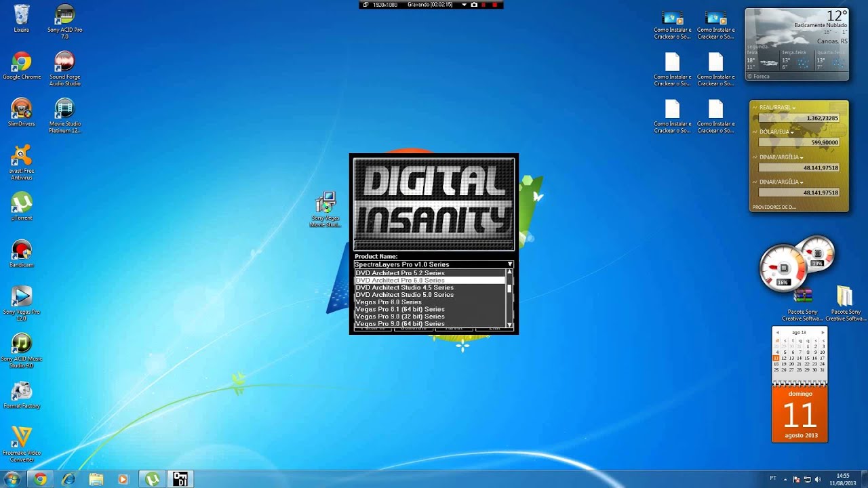Click the 1920x1080 resolution label

[x=385, y=5]
